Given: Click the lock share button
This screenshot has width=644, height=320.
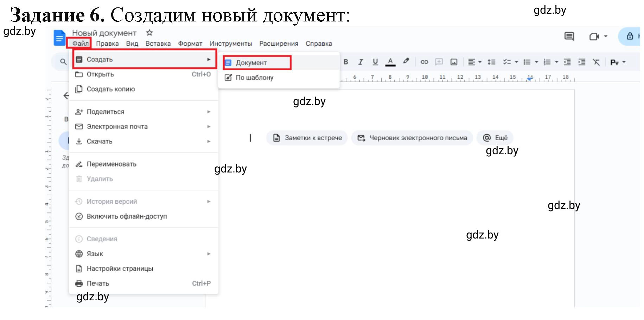Looking at the screenshot, I should [630, 36].
